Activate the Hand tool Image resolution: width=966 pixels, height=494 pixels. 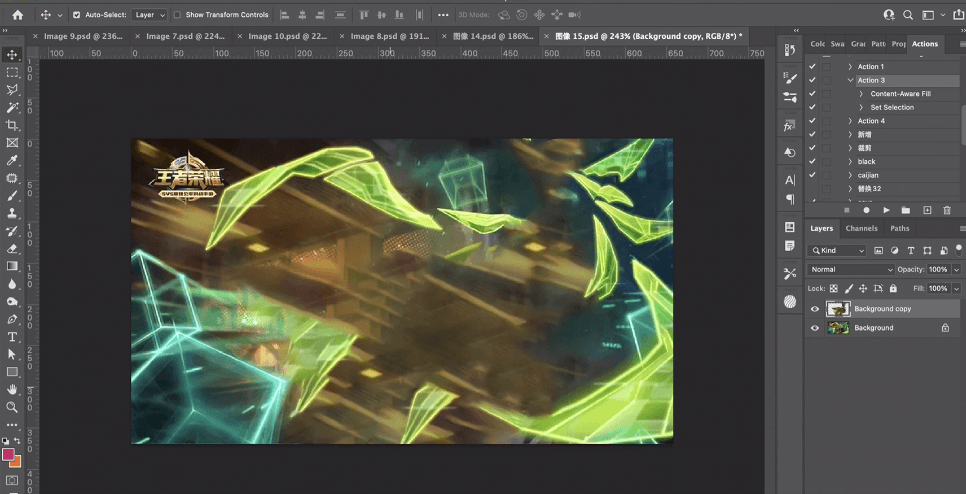pyautogui.click(x=13, y=389)
